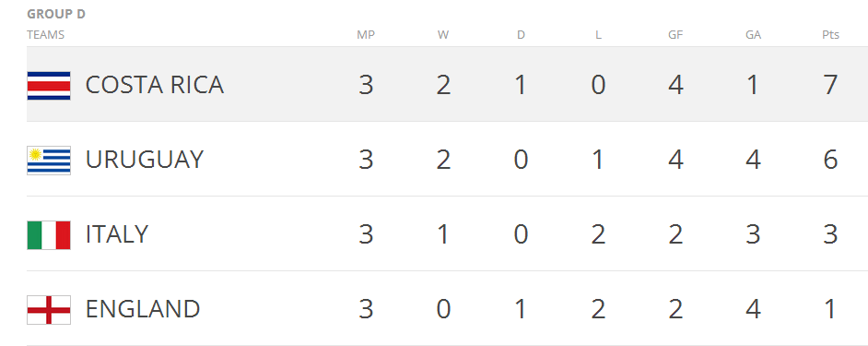Image resolution: width=868 pixels, height=346 pixels.
Task: Click the D column header
Action: tap(521, 35)
